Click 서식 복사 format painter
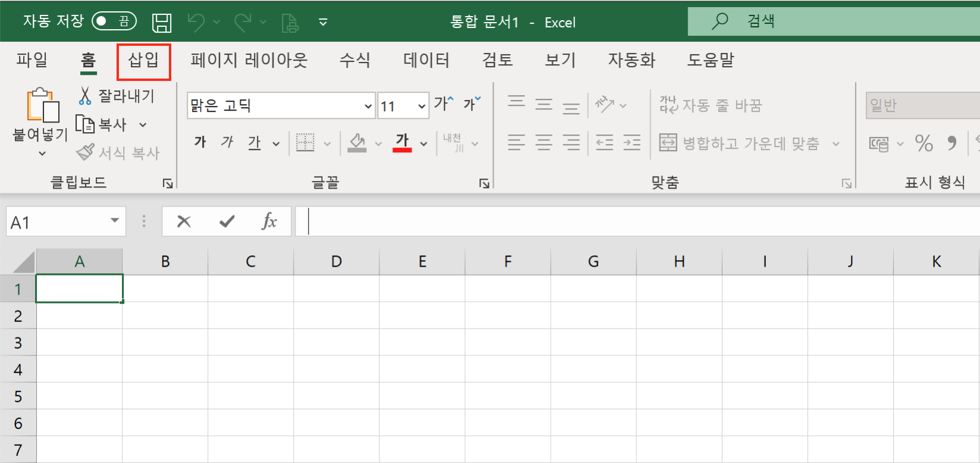The width and height of the screenshot is (980, 463). [x=118, y=153]
